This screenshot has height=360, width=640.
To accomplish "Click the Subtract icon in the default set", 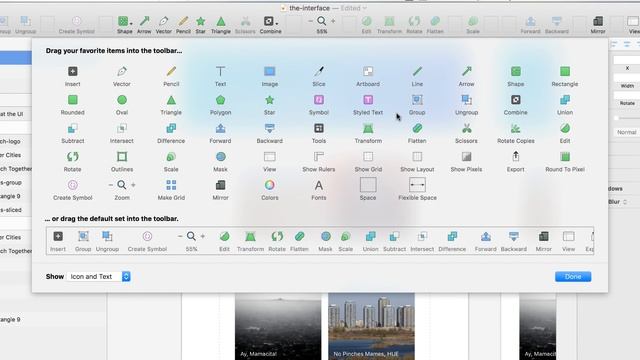I will coord(394,236).
